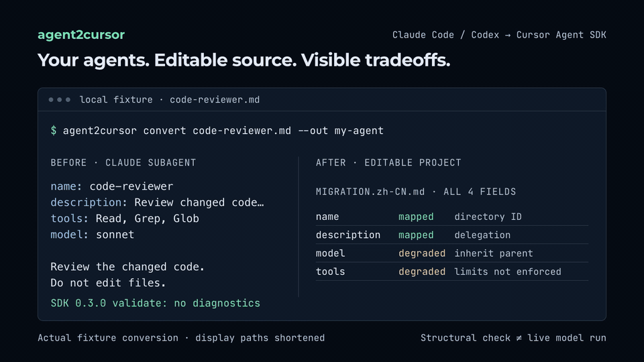Click the headline 'Your agents. Editable source. Visible tradeoffs.'
The width and height of the screenshot is (644, 362).
click(x=244, y=60)
